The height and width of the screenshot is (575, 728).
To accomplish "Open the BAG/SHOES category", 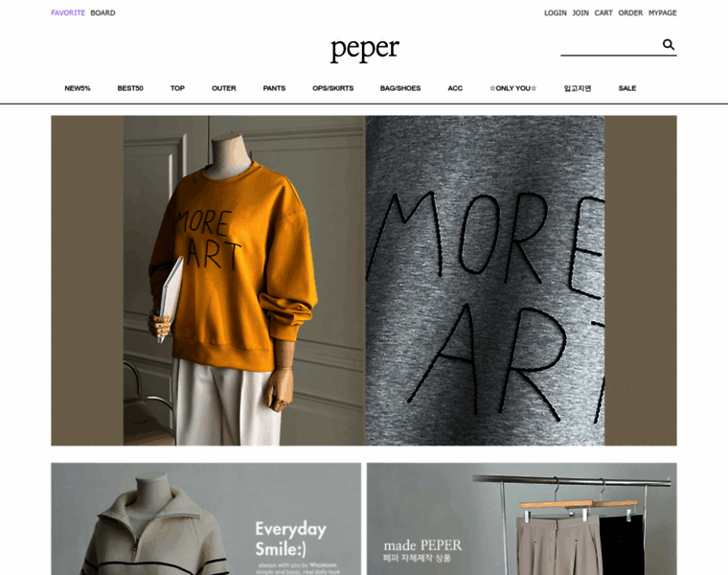I will tap(400, 88).
